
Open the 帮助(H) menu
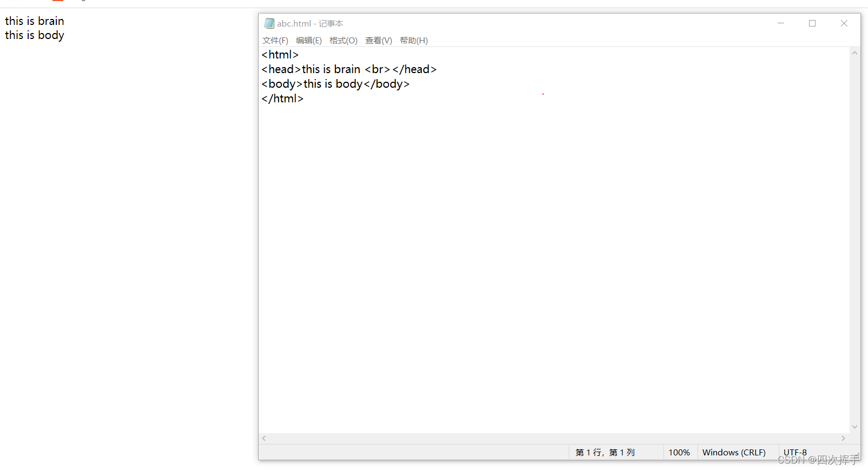coord(414,41)
